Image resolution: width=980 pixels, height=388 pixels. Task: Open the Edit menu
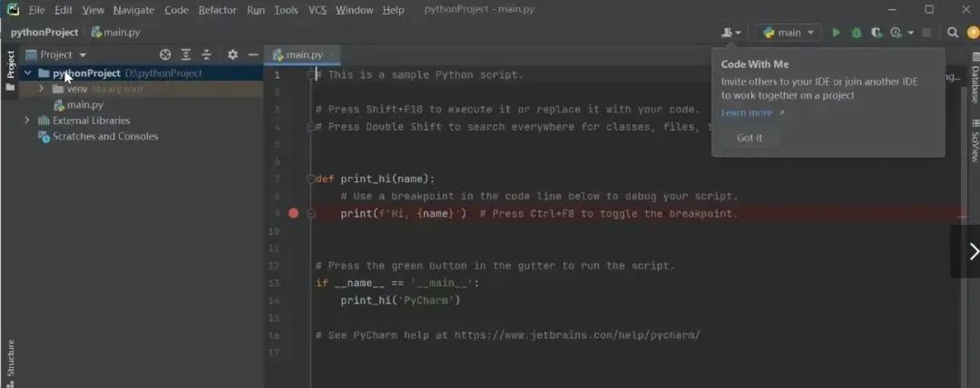pos(64,10)
